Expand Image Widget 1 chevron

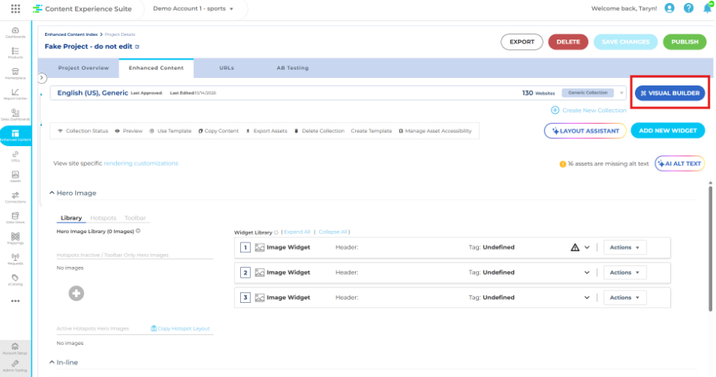click(587, 247)
